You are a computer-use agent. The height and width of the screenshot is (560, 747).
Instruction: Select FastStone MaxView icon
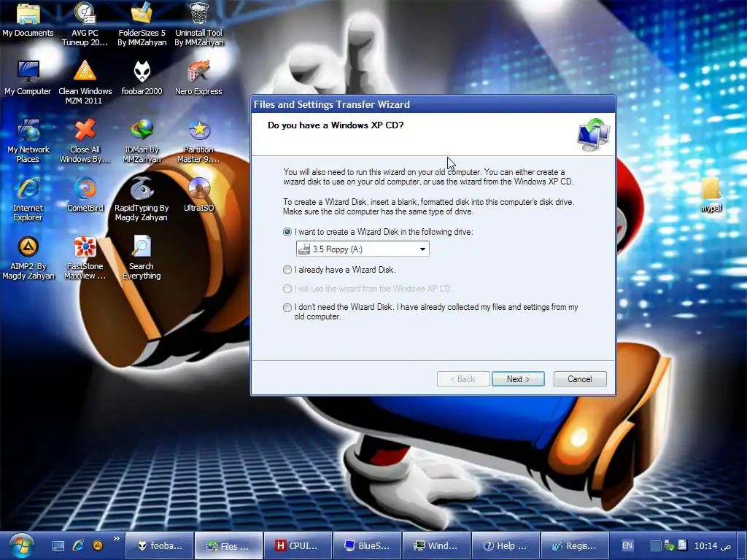click(x=85, y=257)
